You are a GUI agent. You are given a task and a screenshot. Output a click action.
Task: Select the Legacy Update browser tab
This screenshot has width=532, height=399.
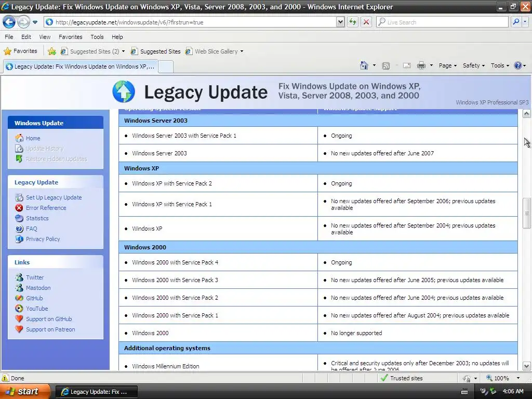click(x=81, y=66)
